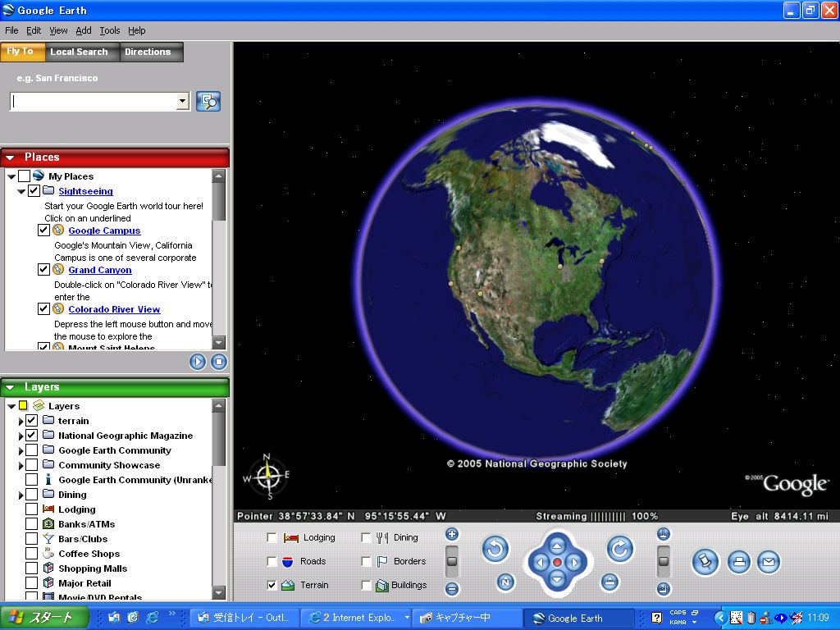Click the Grand Canyon placemark icon
The width and height of the screenshot is (840, 630).
(58, 269)
